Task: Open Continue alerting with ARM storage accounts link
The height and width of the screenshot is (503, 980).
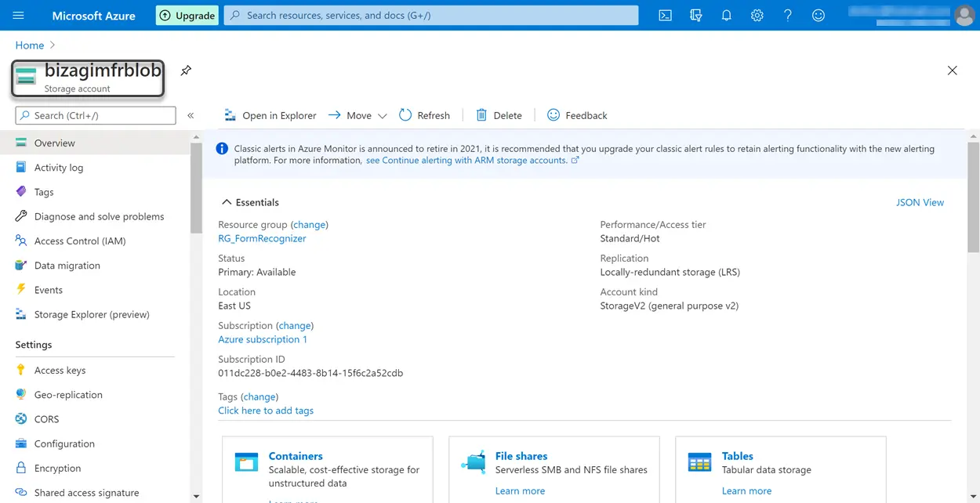Action: (x=472, y=160)
